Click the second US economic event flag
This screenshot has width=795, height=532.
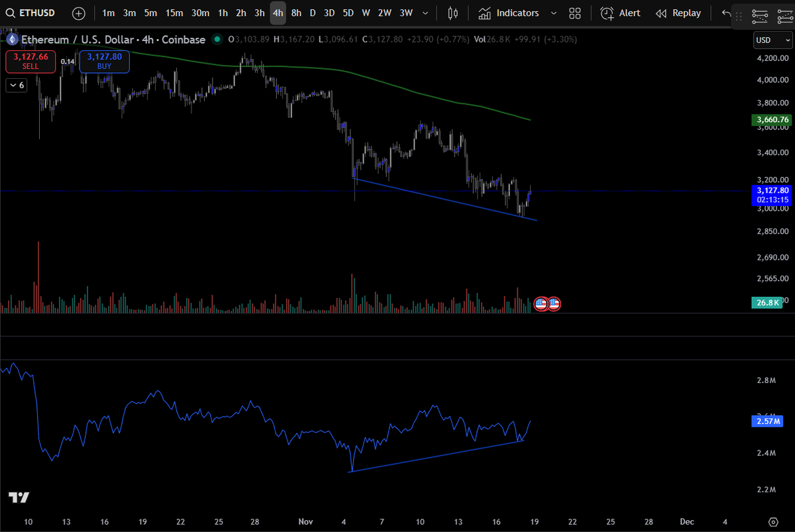click(x=554, y=304)
